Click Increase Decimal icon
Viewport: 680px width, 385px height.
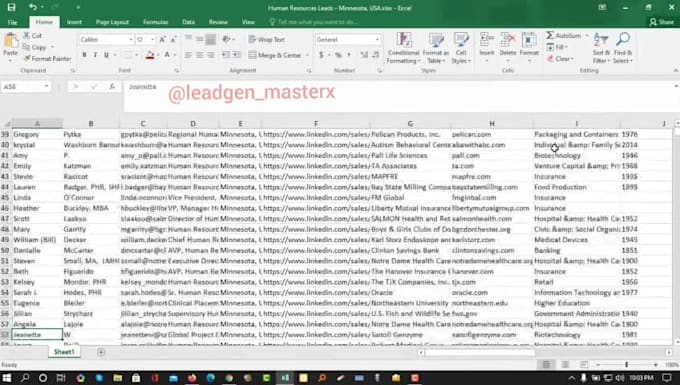pos(363,55)
